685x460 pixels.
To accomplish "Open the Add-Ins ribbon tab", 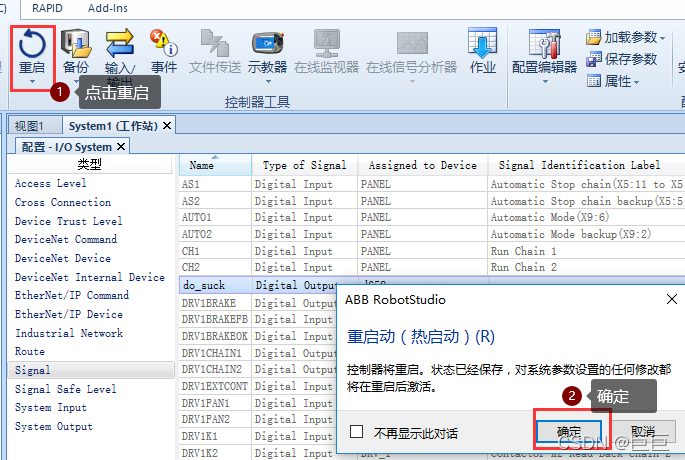I will (x=107, y=8).
